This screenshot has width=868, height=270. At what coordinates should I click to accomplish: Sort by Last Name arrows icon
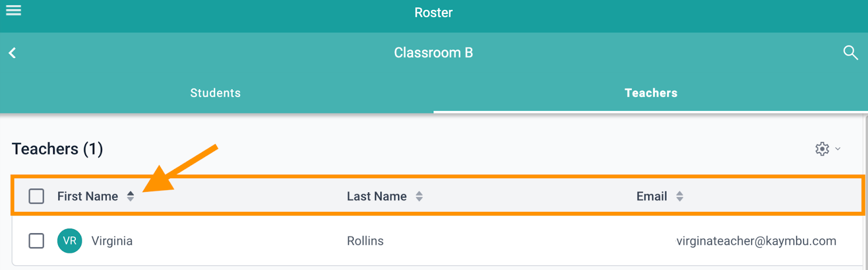click(x=419, y=196)
